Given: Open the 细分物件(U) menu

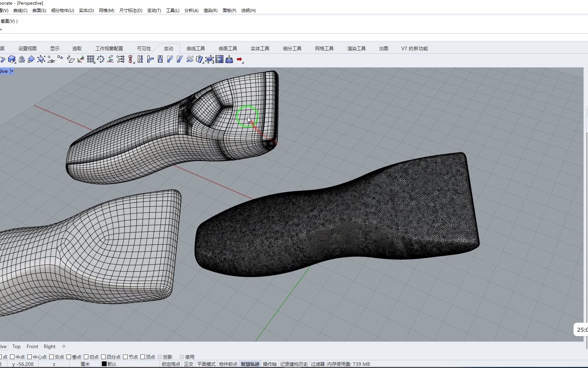Looking at the screenshot, I should coord(63,10).
